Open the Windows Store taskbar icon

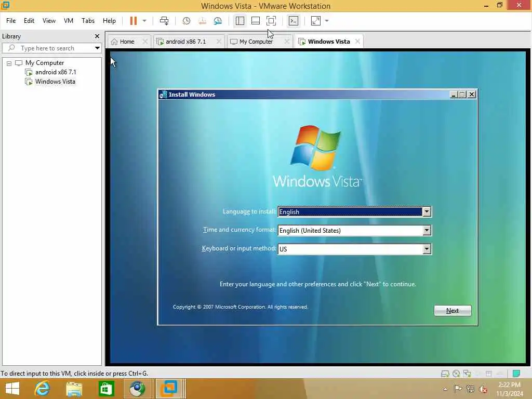tap(106, 389)
